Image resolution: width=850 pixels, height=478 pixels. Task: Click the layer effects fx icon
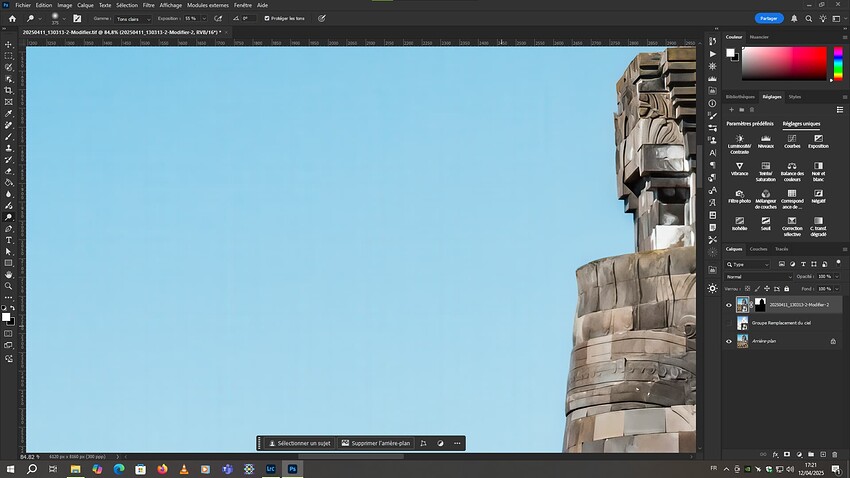click(775, 454)
